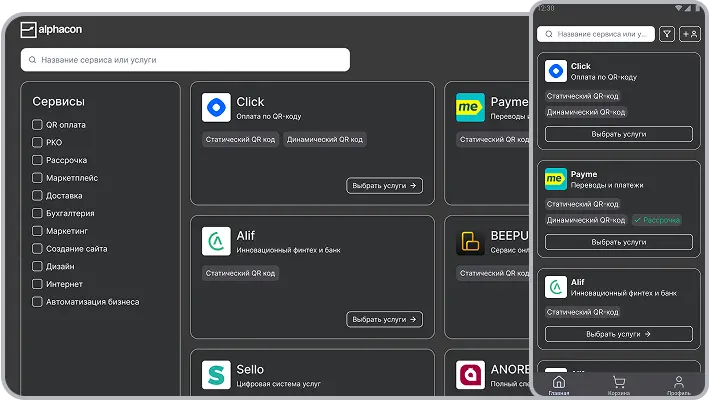Viewport: 709px width, 400px height.
Task: Open the Alif logo on desktop card
Action: (216, 241)
